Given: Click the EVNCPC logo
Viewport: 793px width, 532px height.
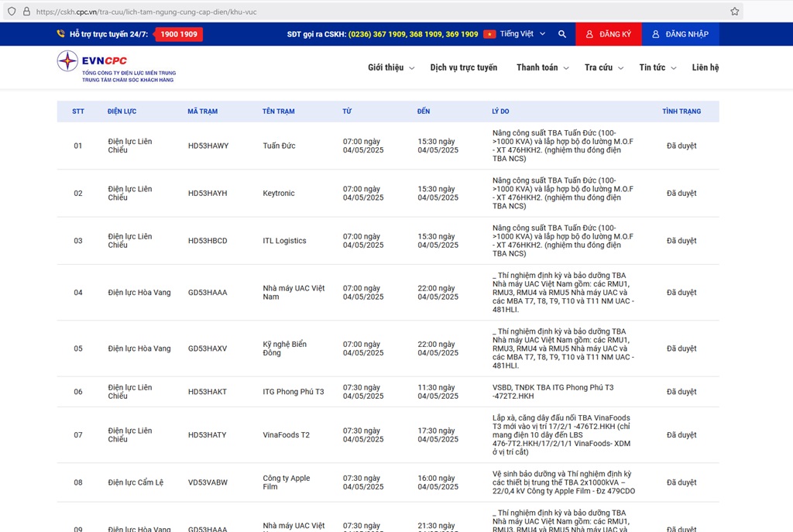Looking at the screenshot, I should pos(116,67).
